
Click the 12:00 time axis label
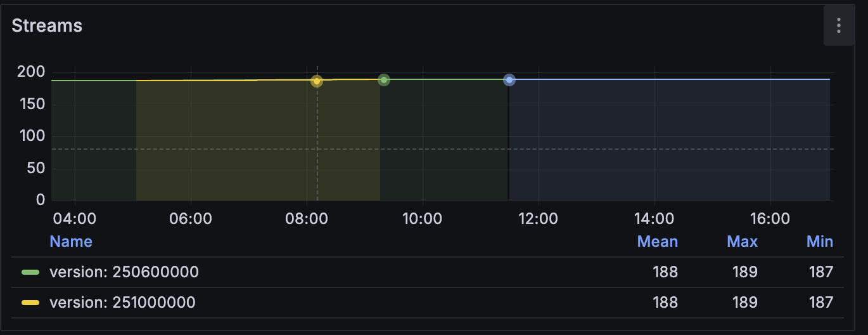click(538, 219)
